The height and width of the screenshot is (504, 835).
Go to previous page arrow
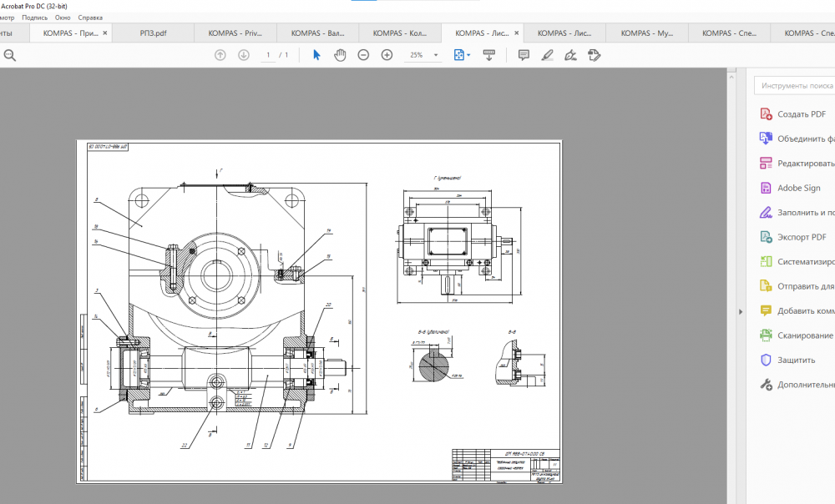pyautogui.click(x=220, y=55)
